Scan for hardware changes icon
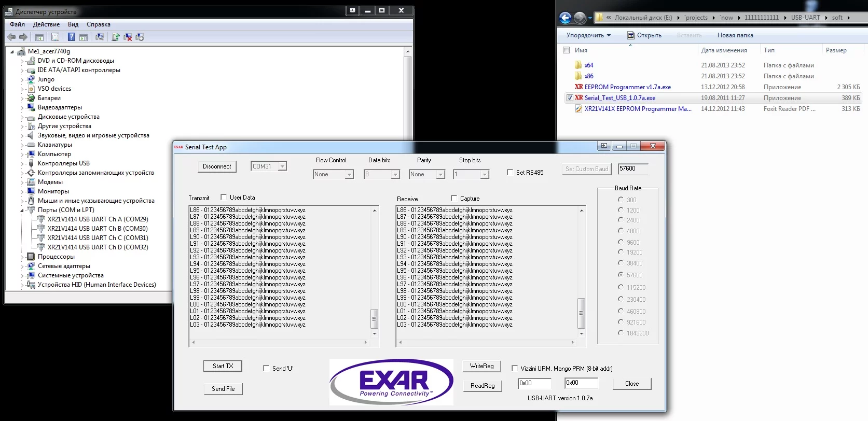 click(x=100, y=37)
